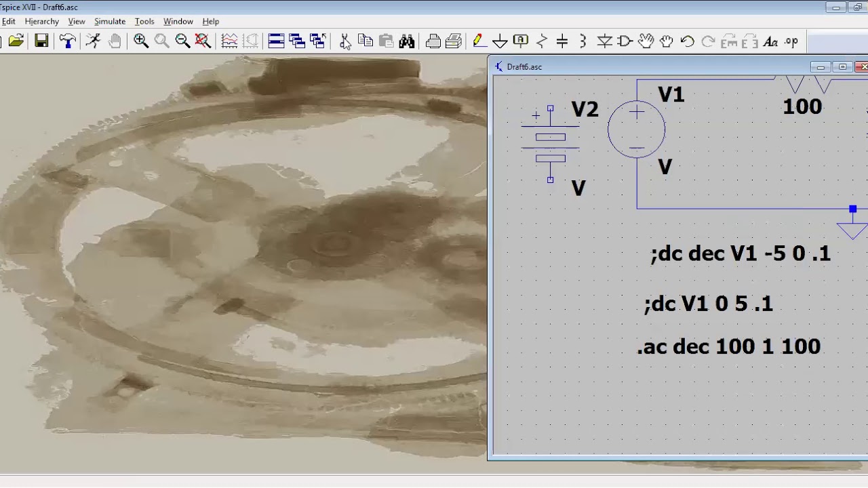Open a file with the folder icon
This screenshot has height=488, width=868.
pos(16,41)
